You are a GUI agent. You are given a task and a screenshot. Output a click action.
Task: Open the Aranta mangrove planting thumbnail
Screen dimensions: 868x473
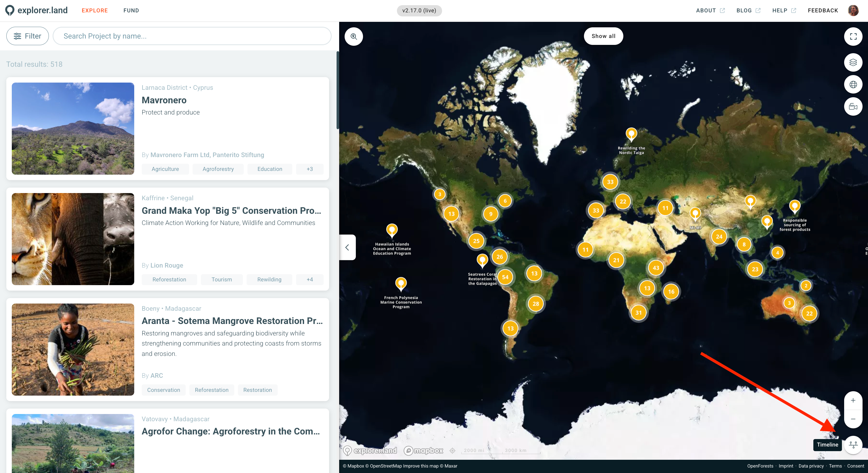73,350
